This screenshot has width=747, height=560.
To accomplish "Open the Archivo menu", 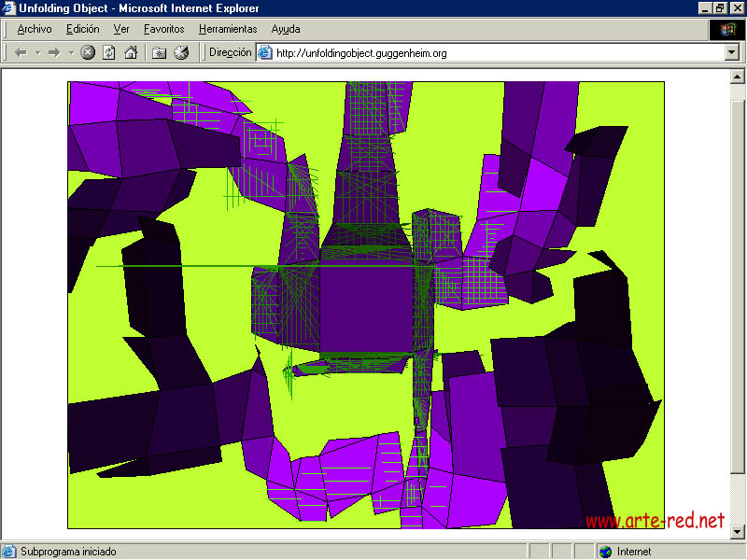I will (x=35, y=29).
